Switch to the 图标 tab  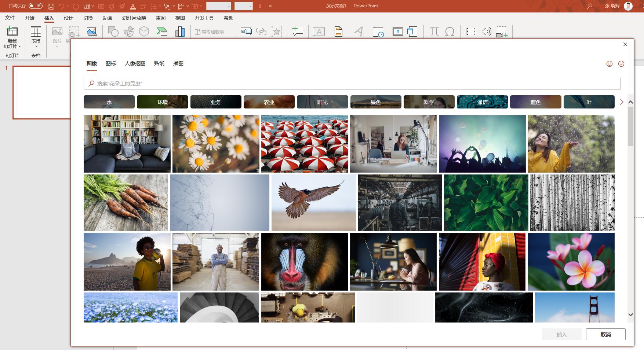coord(111,64)
